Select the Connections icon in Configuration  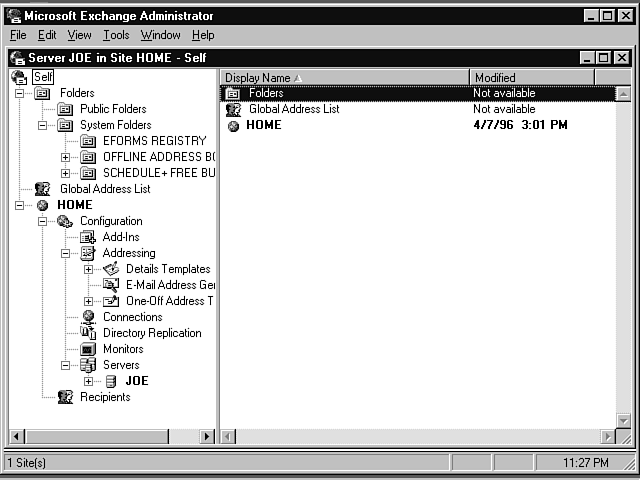[88, 317]
